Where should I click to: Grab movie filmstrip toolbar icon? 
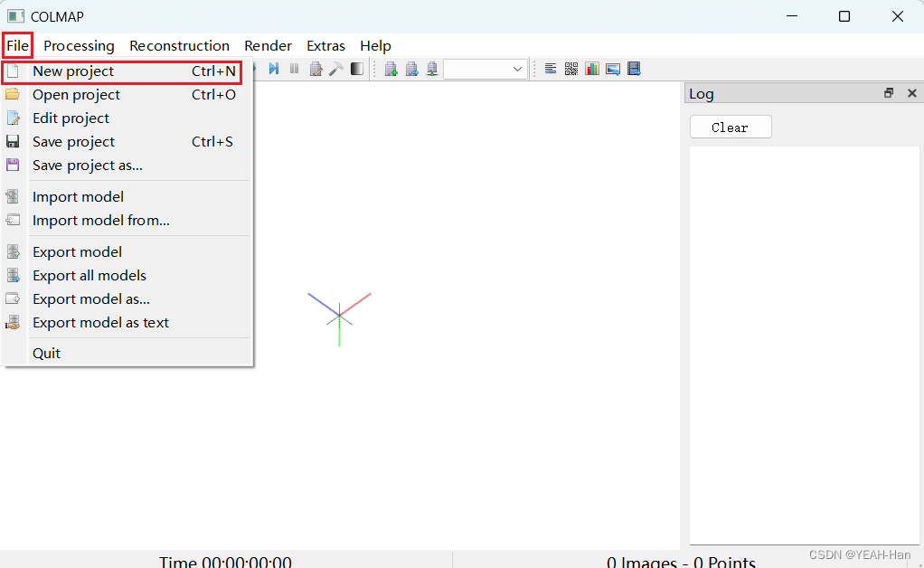pyautogui.click(x=634, y=69)
